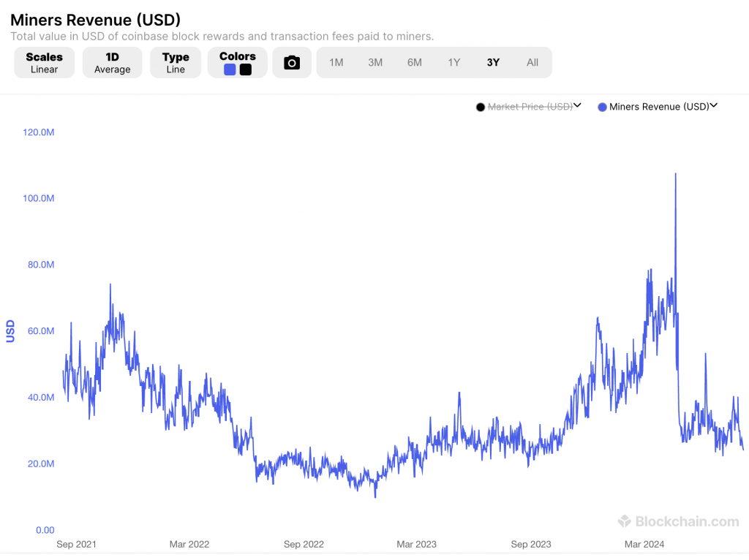749x560 pixels.
Task: Toggle the Market Price (USD) series
Action: coord(530,107)
